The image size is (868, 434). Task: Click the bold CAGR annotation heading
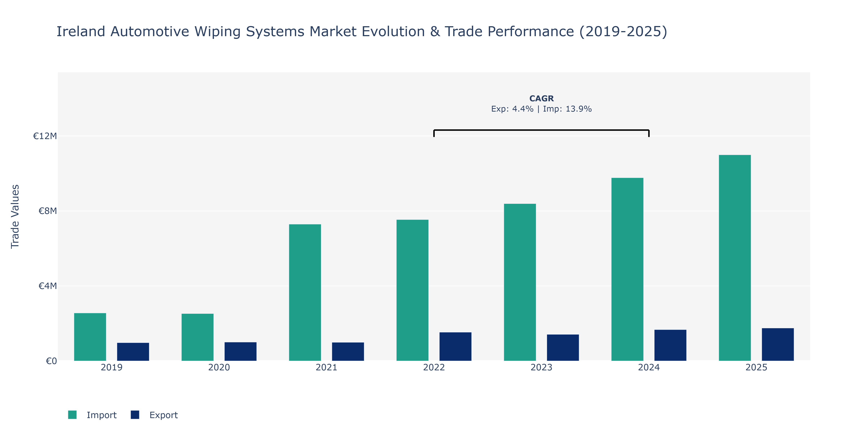pyautogui.click(x=541, y=98)
